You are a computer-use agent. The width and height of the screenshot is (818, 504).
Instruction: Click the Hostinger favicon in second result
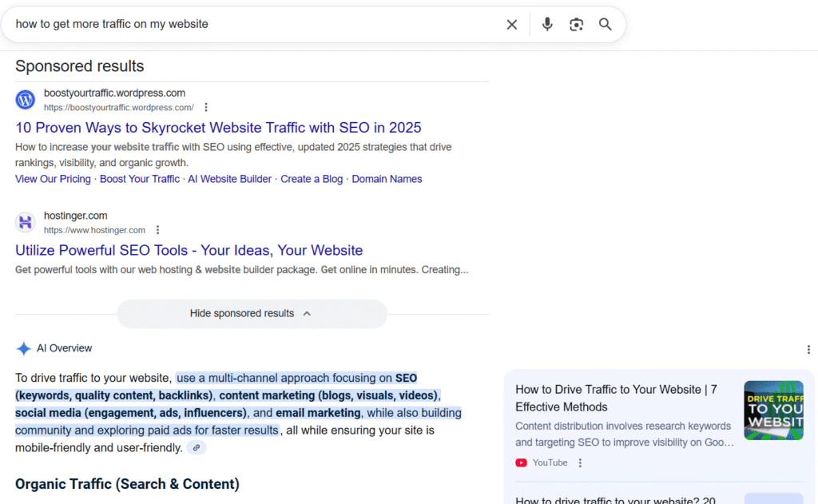(25, 222)
